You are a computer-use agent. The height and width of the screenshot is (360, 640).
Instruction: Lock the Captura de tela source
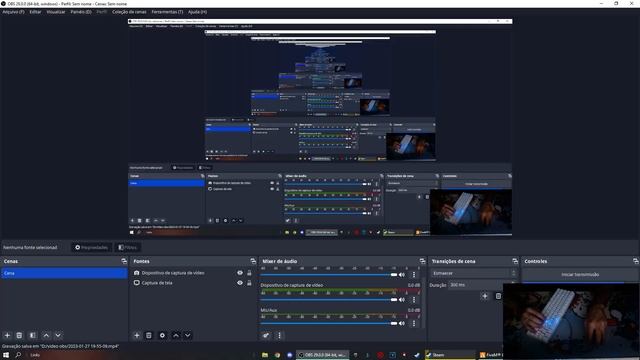249,282
